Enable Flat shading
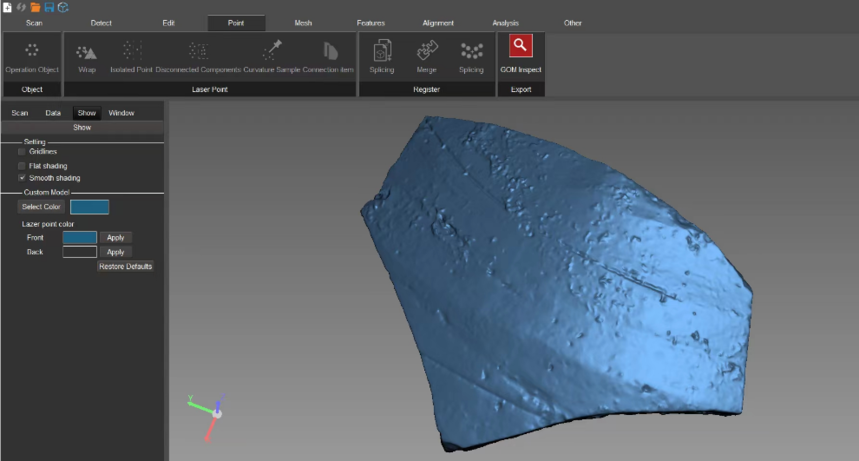The width and height of the screenshot is (859, 461). click(22, 166)
